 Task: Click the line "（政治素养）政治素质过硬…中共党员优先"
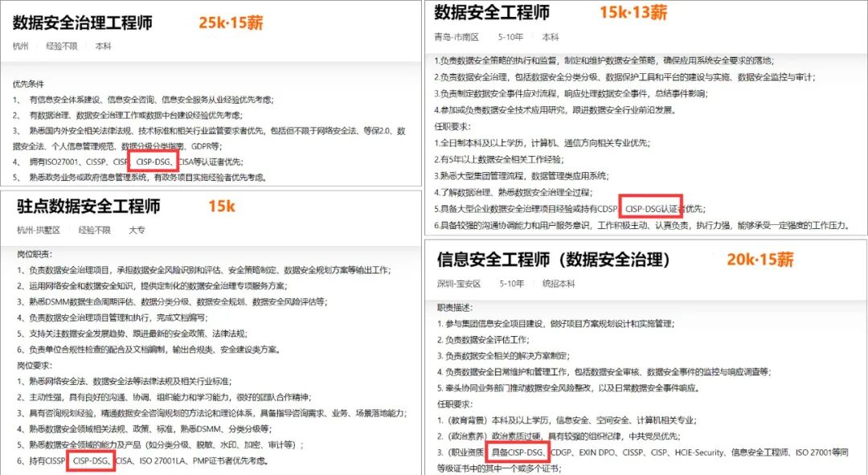click(559, 436)
